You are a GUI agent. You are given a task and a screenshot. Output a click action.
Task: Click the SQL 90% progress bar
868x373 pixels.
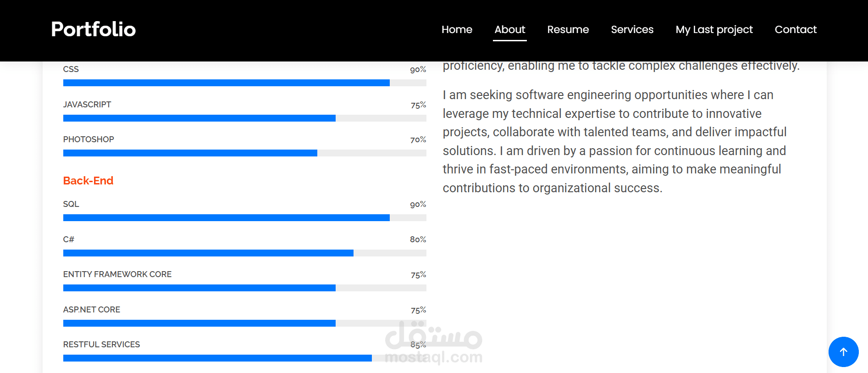(244, 218)
